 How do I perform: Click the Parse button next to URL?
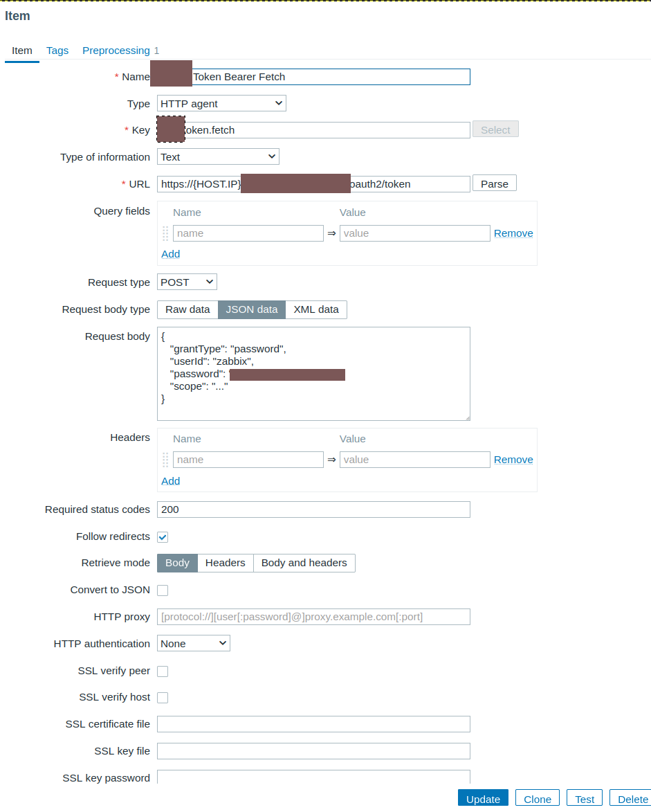tap(494, 184)
